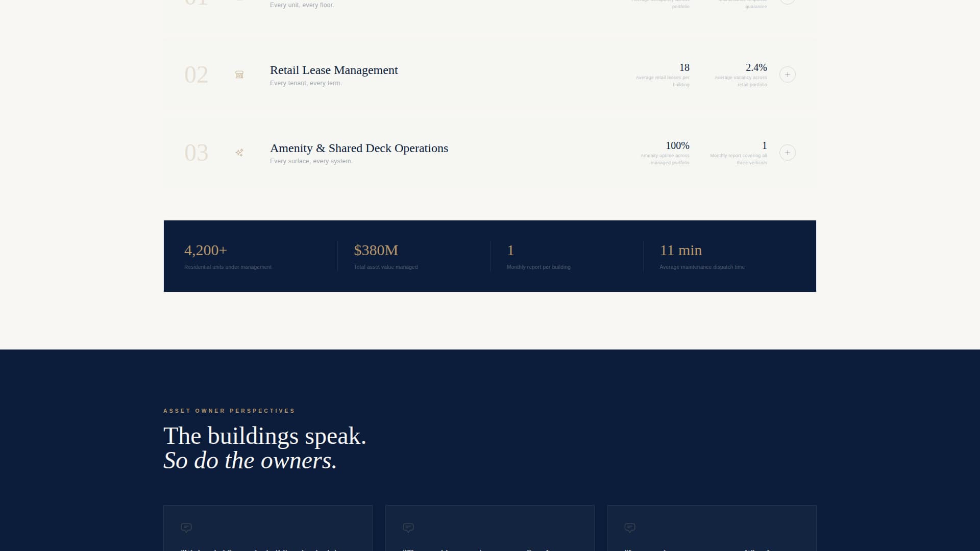Click the 2.4% average vacancy figure
The height and width of the screenshot is (551, 980).
[x=756, y=67]
